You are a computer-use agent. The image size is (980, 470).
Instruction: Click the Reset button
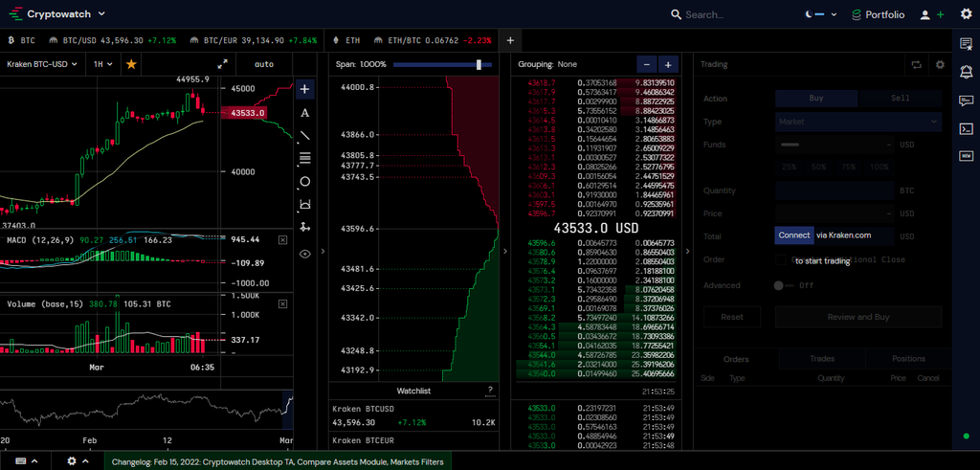pos(732,317)
